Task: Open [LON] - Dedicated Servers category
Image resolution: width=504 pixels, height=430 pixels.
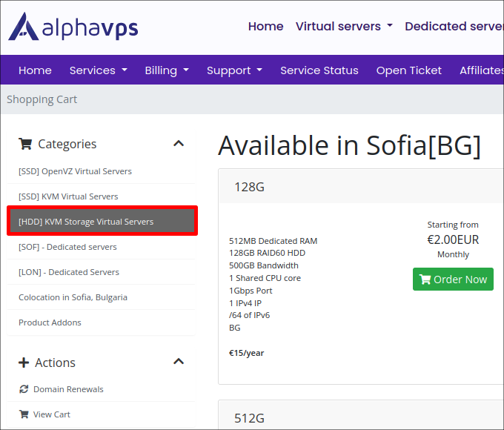Action: [x=102, y=272]
